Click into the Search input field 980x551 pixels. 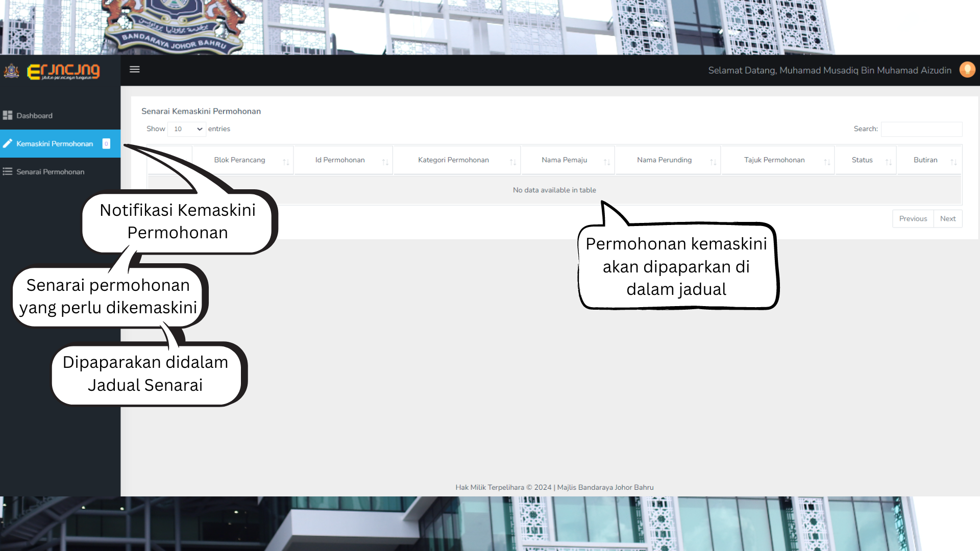click(x=921, y=129)
